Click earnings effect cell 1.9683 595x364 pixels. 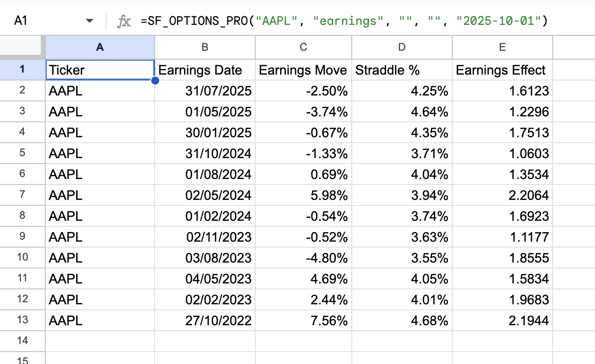coord(502,299)
